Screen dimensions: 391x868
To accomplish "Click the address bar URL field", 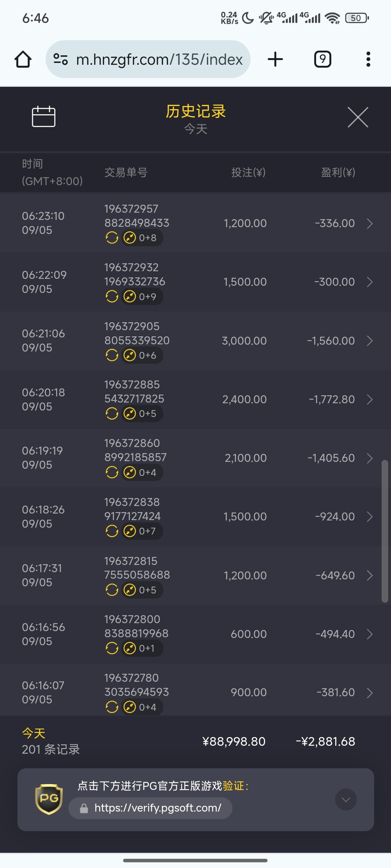I will click(x=159, y=59).
